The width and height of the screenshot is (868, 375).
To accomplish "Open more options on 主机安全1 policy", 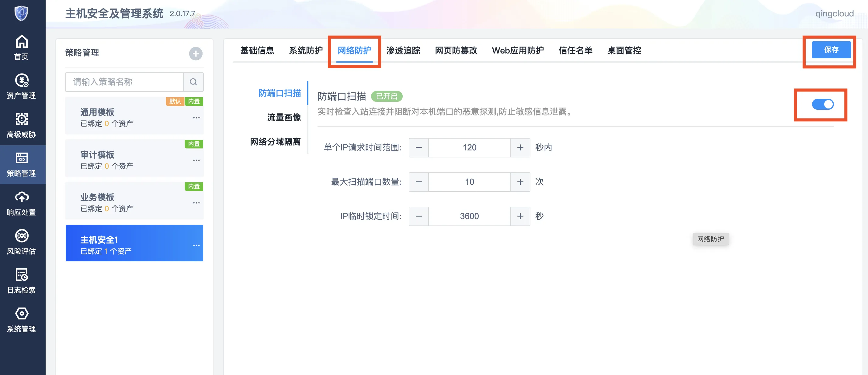I will pos(196,246).
